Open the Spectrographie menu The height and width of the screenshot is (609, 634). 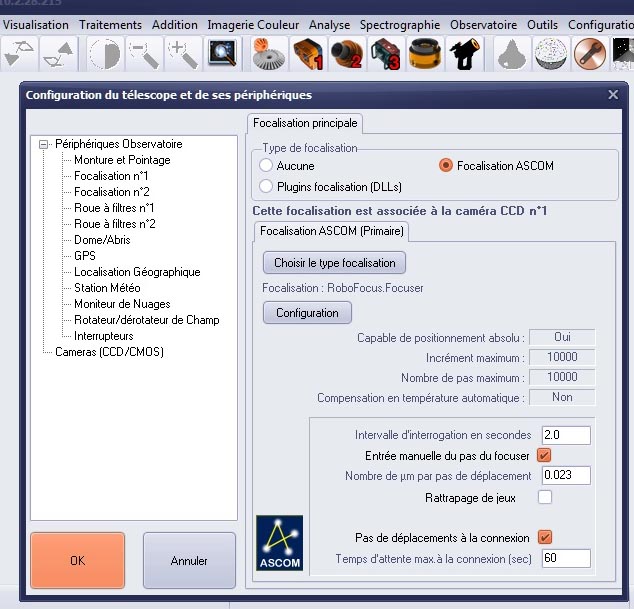(x=399, y=24)
